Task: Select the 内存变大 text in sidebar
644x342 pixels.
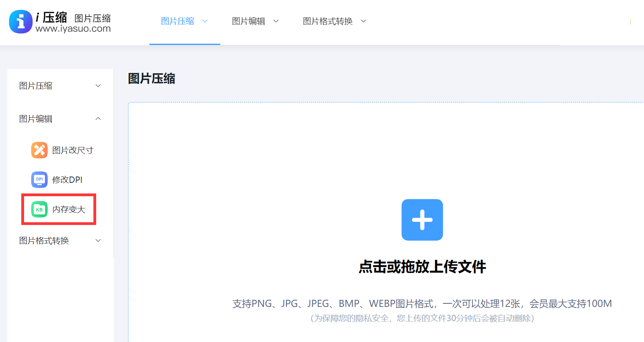Action: coord(69,210)
